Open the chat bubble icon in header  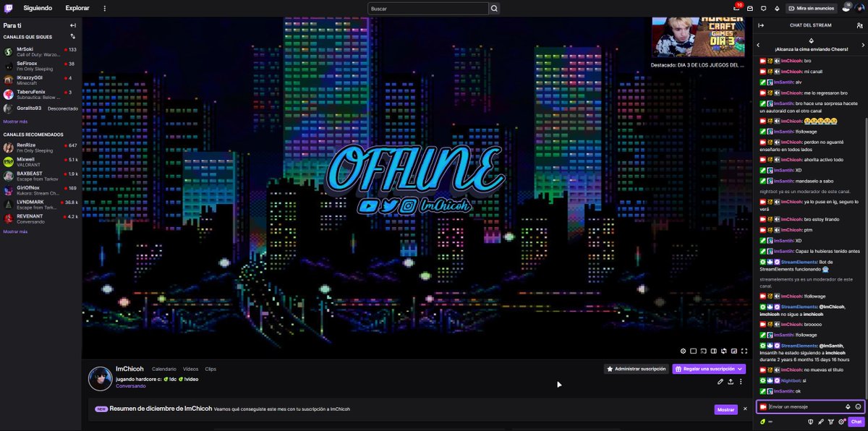763,8
